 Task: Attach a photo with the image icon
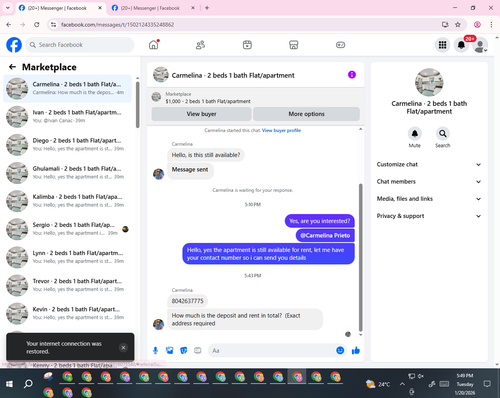point(170,350)
